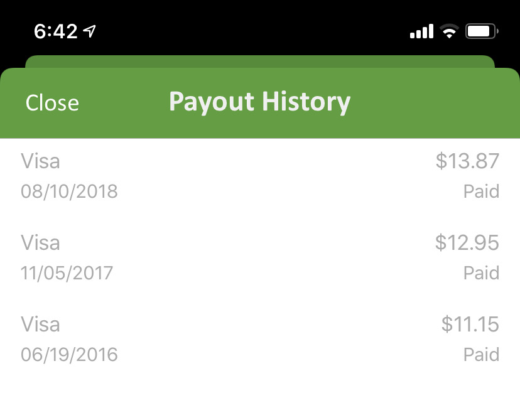
Task: Tap the Paid status under $12.95
Action: [481, 272]
